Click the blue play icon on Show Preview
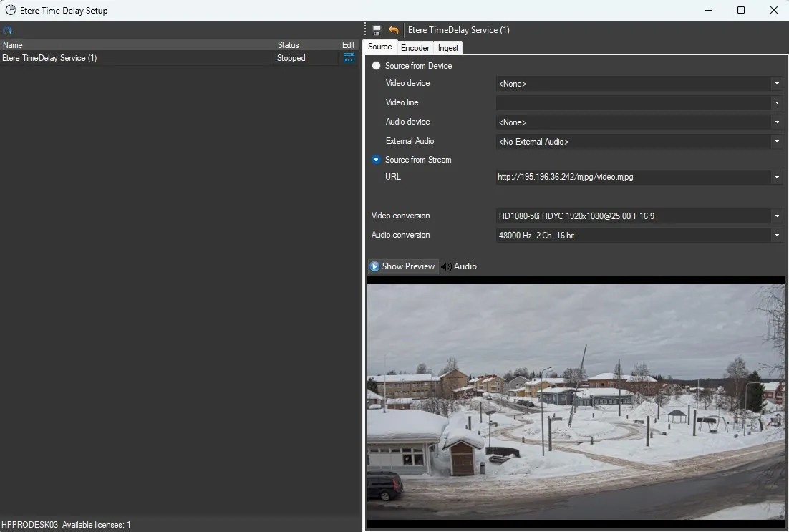Screen dimensions: 789x532 (374, 266)
